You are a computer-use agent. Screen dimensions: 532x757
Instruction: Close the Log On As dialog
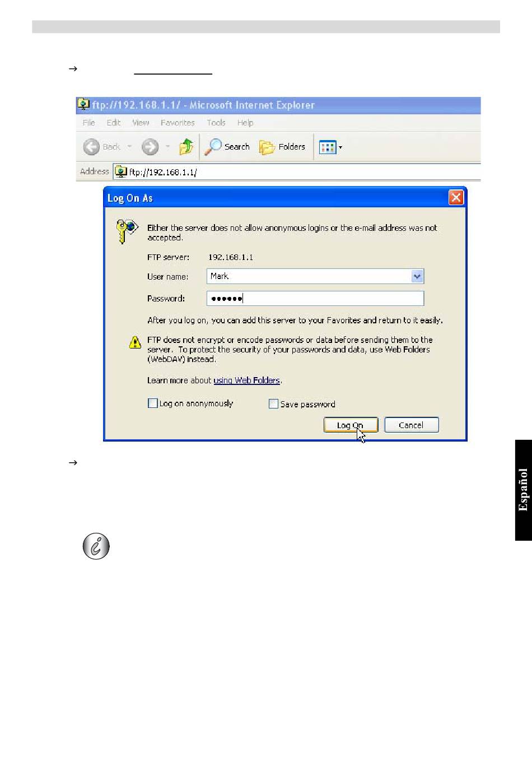[x=456, y=198]
